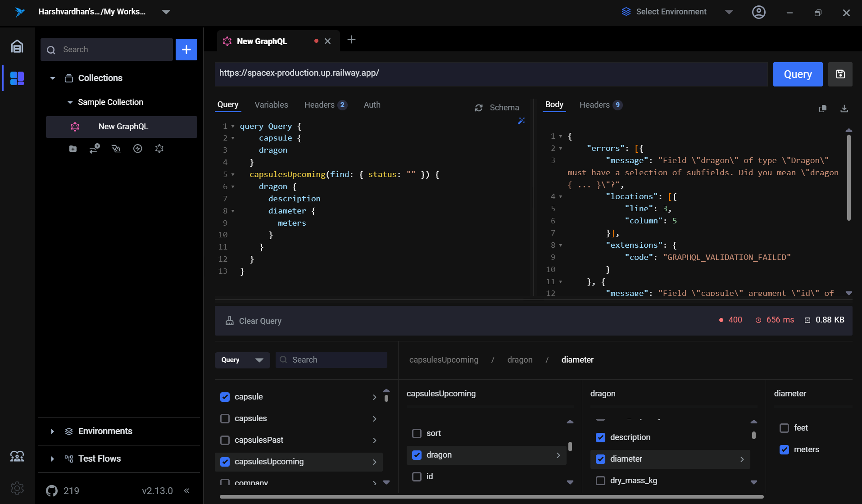Expand the capsules field chevron
This screenshot has height=504, width=862.
click(375, 418)
